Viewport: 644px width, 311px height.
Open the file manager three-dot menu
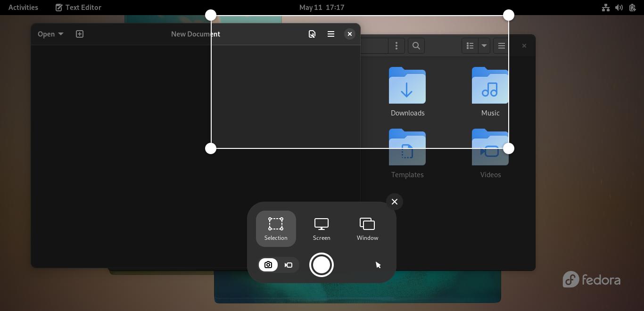pos(396,46)
